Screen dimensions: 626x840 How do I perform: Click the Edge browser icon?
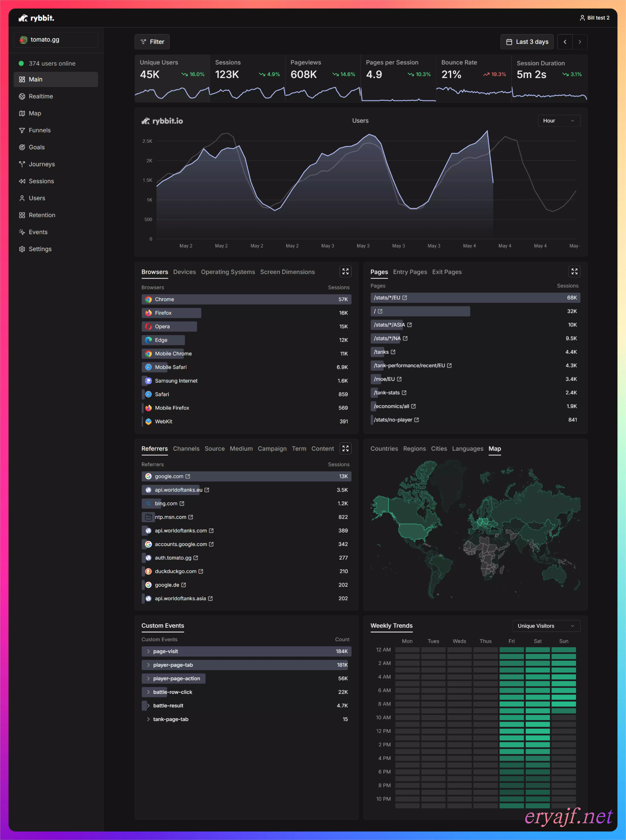pyautogui.click(x=149, y=340)
